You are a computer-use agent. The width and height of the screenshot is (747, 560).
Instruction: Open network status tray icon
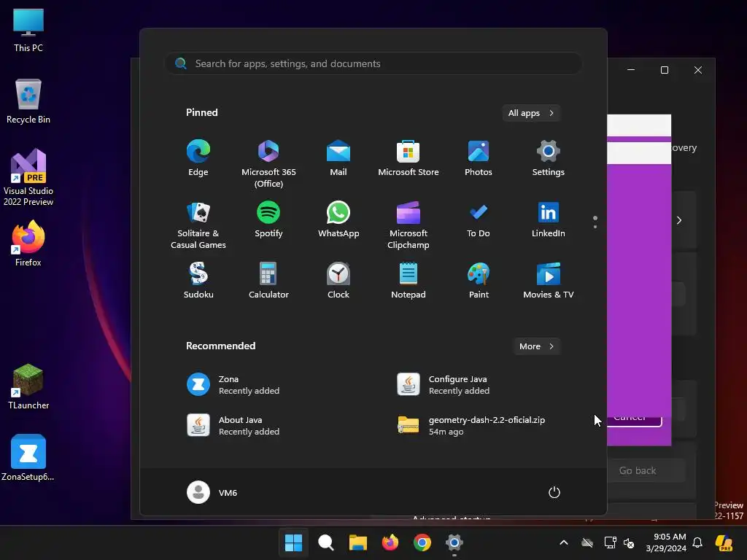tap(610, 542)
